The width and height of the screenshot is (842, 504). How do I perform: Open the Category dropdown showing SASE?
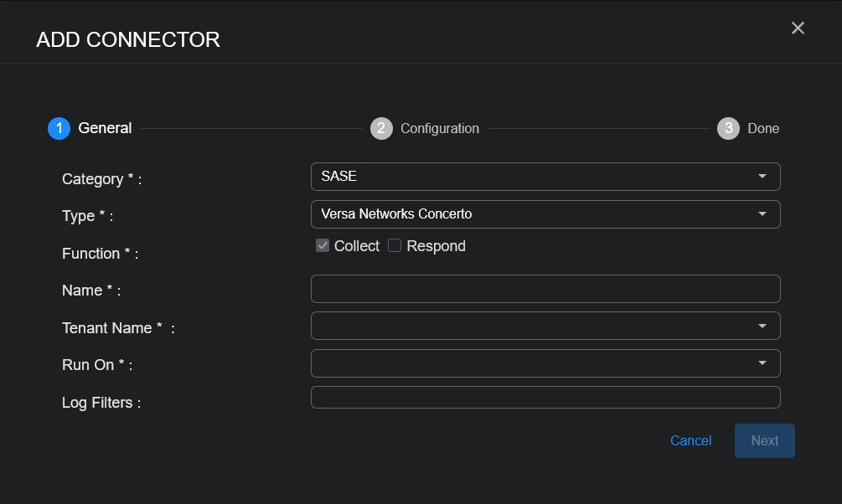coord(536,177)
